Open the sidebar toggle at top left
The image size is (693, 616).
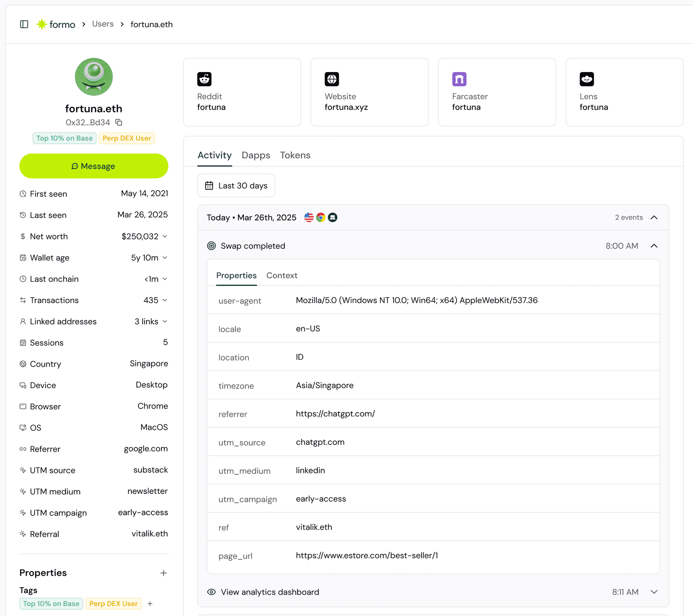click(x=24, y=24)
